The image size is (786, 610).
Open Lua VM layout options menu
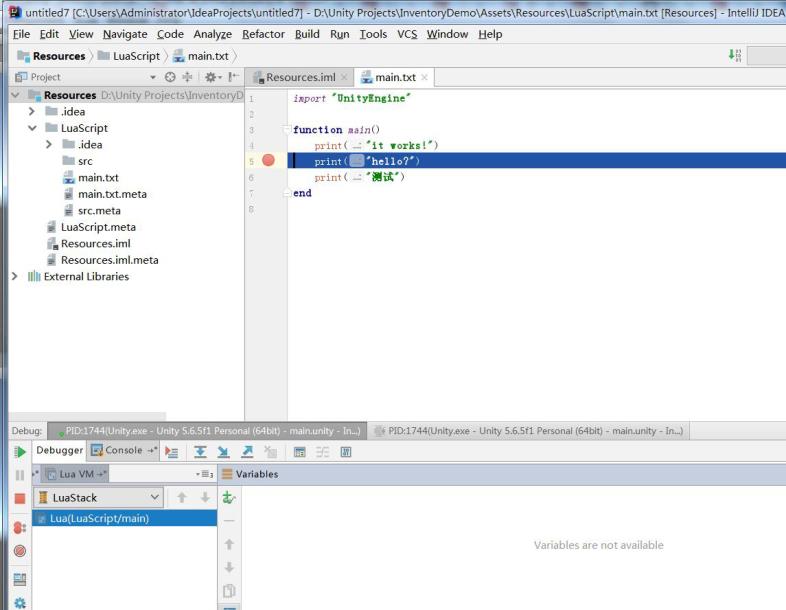coord(205,474)
